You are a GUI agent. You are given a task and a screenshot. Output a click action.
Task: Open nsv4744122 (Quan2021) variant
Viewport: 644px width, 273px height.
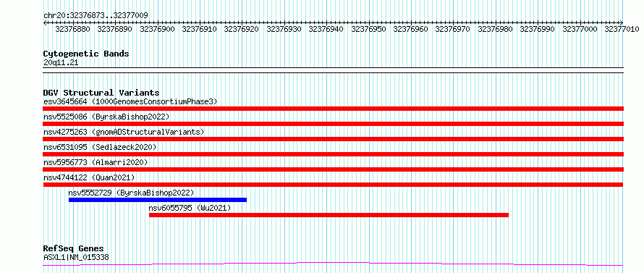click(x=89, y=177)
